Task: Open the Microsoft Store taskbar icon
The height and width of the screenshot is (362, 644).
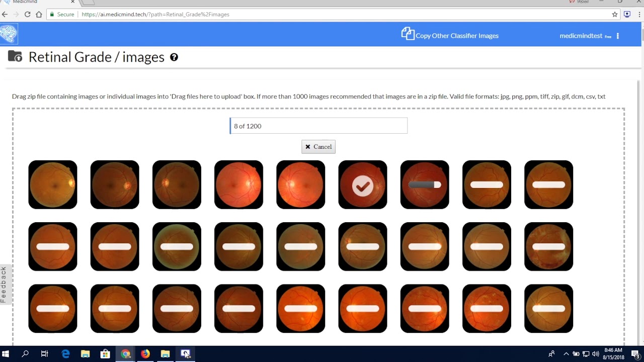Action: pos(105,354)
